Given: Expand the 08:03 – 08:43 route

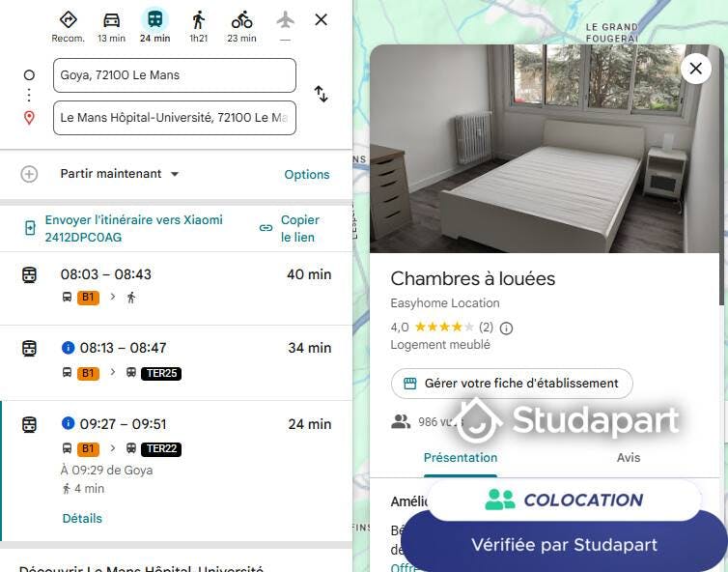Looking at the screenshot, I should pyautogui.click(x=177, y=288).
